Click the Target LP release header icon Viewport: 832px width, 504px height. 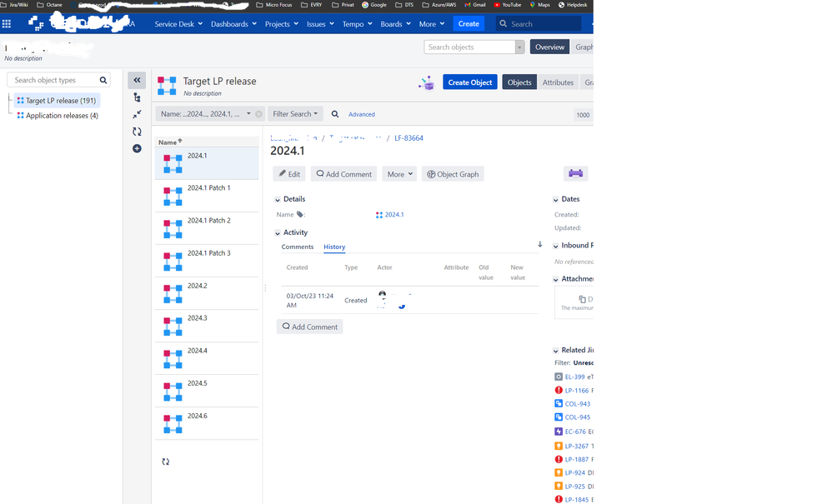[167, 85]
